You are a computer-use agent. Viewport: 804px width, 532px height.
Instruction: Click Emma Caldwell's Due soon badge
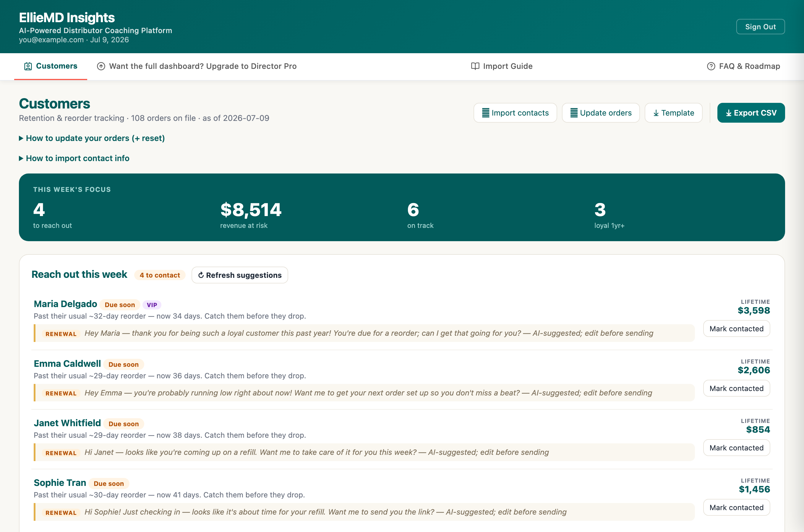(124, 364)
